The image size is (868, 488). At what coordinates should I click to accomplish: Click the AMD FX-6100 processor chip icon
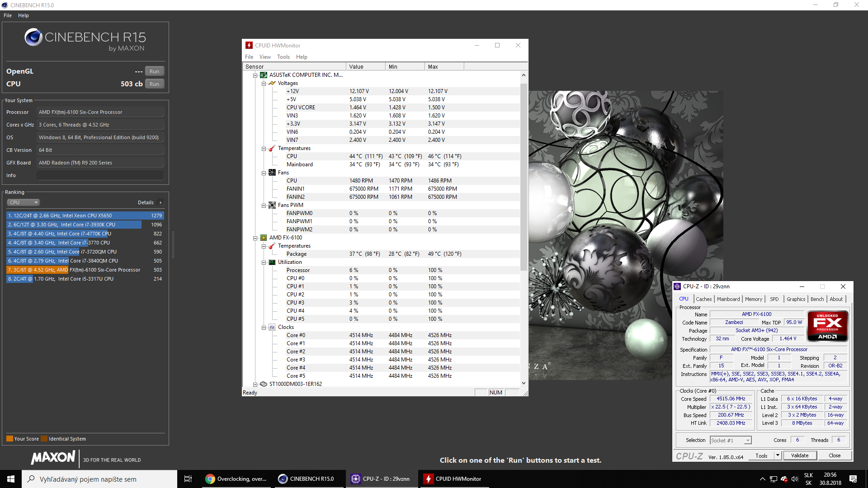264,238
